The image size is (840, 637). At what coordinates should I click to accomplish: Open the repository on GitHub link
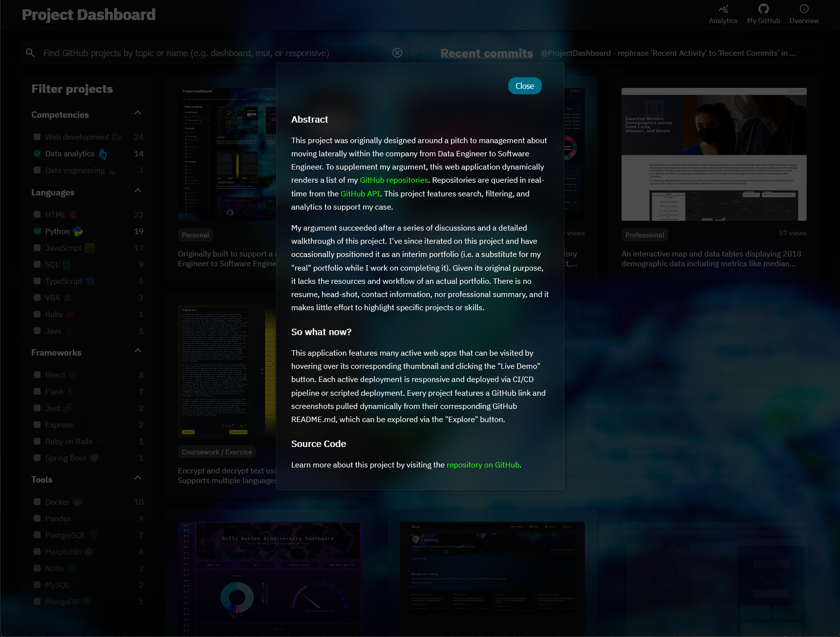point(483,465)
